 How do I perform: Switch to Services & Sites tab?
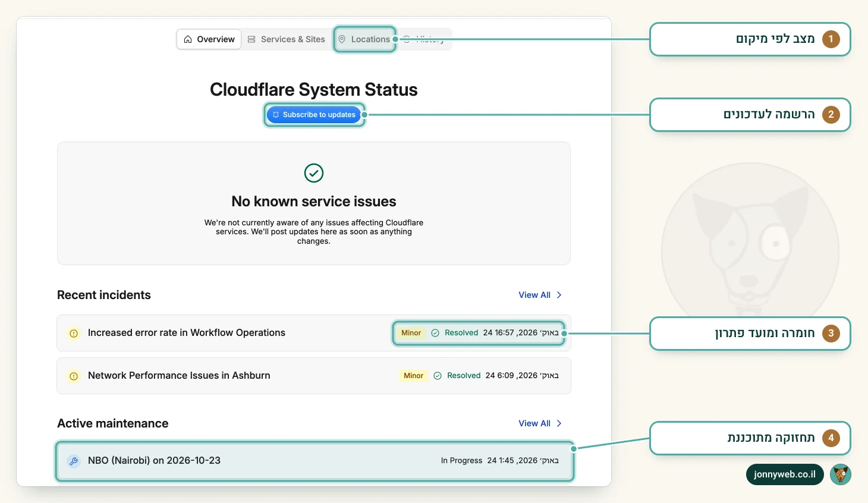tap(287, 39)
